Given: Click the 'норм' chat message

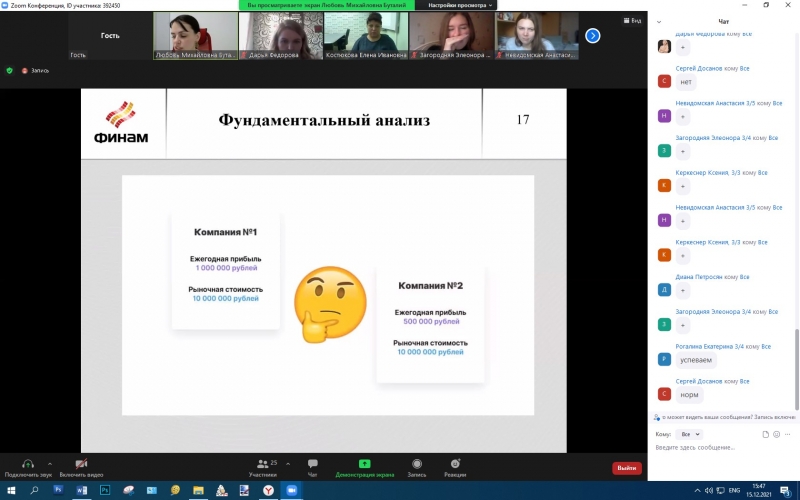Looking at the screenshot, I should [689, 394].
